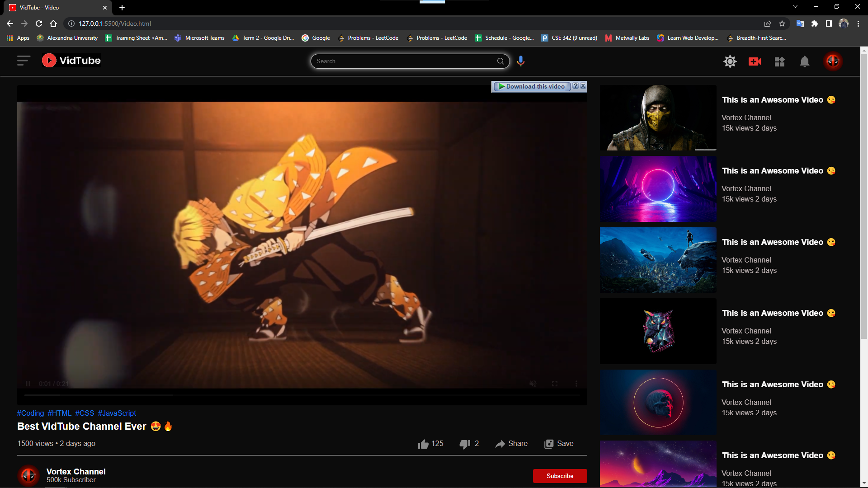Open the Chrome three-dot menu
Image resolution: width=868 pixels, height=488 pixels.
click(858, 23)
